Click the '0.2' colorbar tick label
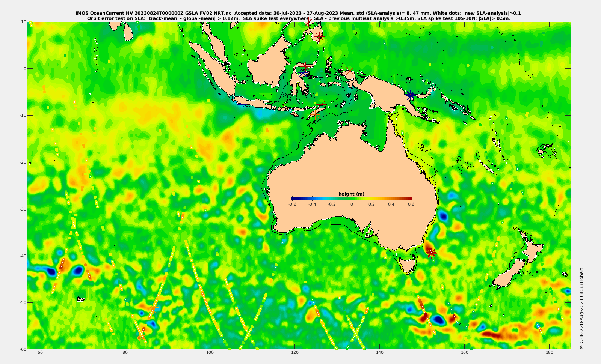 click(x=371, y=204)
